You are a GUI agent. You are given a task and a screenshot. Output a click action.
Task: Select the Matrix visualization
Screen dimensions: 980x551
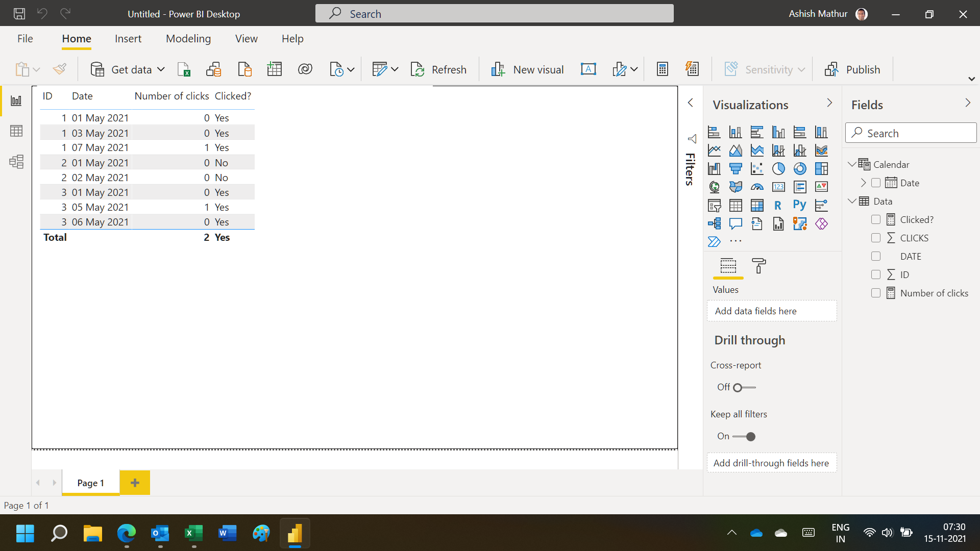[x=757, y=206]
